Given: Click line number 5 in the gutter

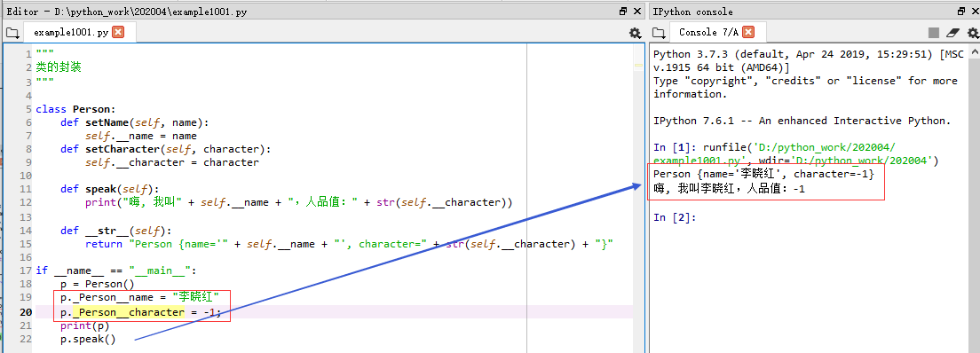Looking at the screenshot, I should (28, 109).
